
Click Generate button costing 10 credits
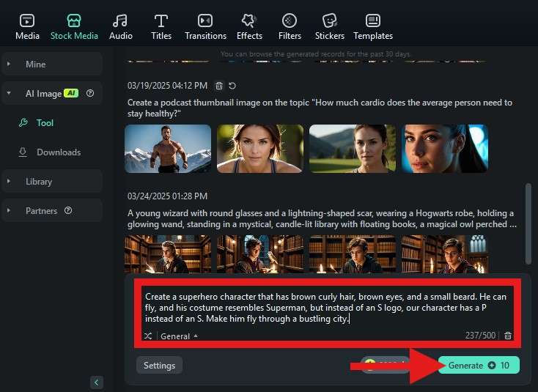pyautogui.click(x=479, y=365)
